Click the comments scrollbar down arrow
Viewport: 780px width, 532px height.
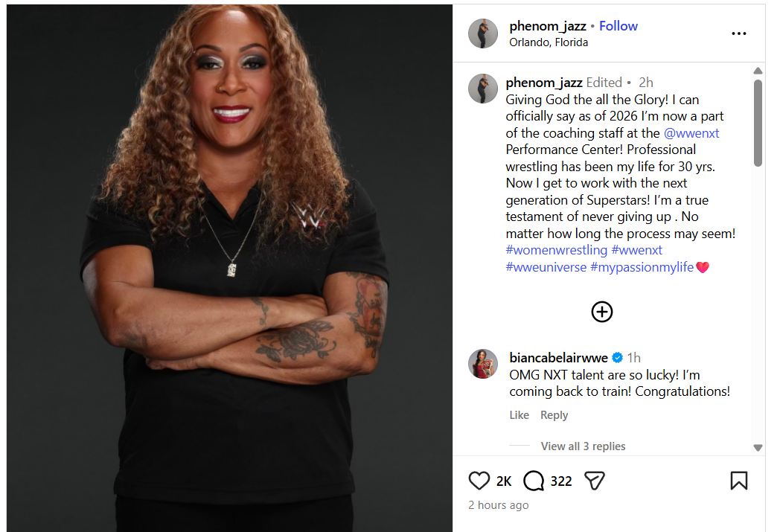click(758, 447)
